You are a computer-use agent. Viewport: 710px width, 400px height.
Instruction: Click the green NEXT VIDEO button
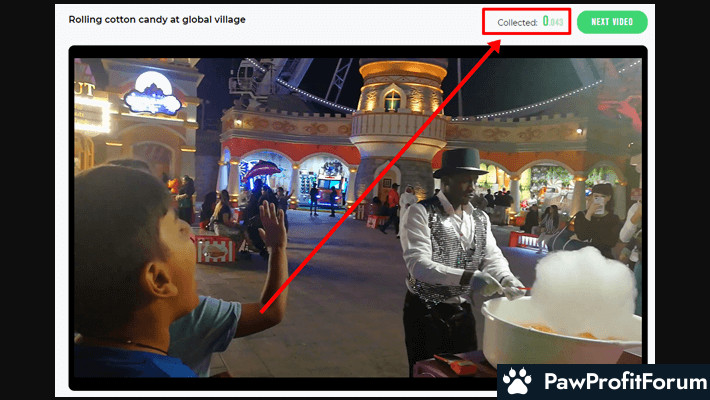pos(612,22)
